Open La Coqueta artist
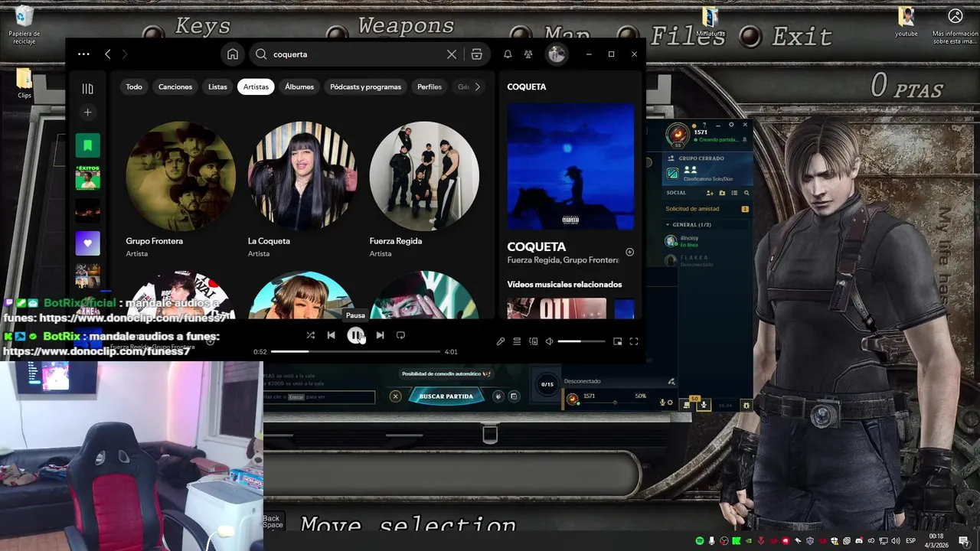 pyautogui.click(x=302, y=176)
